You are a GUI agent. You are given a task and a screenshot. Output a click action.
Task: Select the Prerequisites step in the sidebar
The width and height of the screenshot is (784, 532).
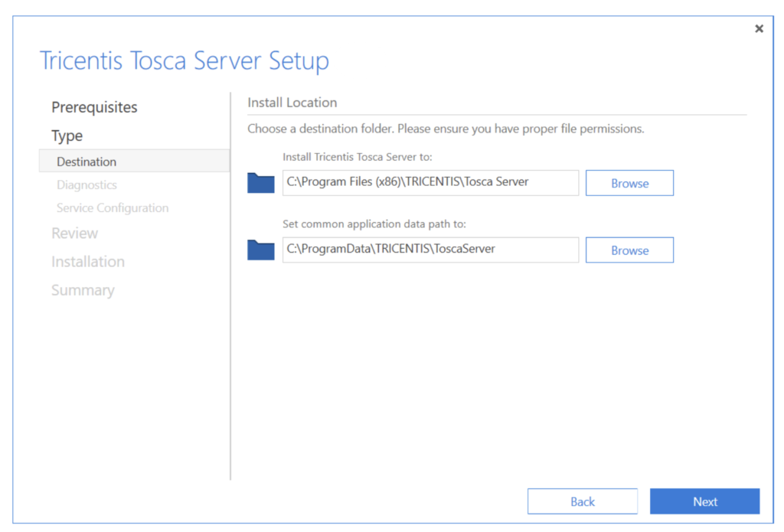[x=94, y=107]
